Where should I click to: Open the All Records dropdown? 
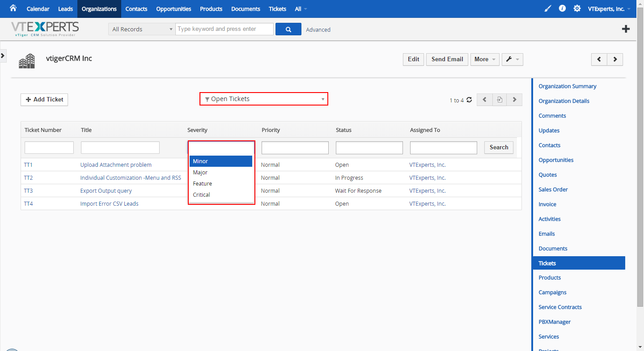(x=142, y=29)
